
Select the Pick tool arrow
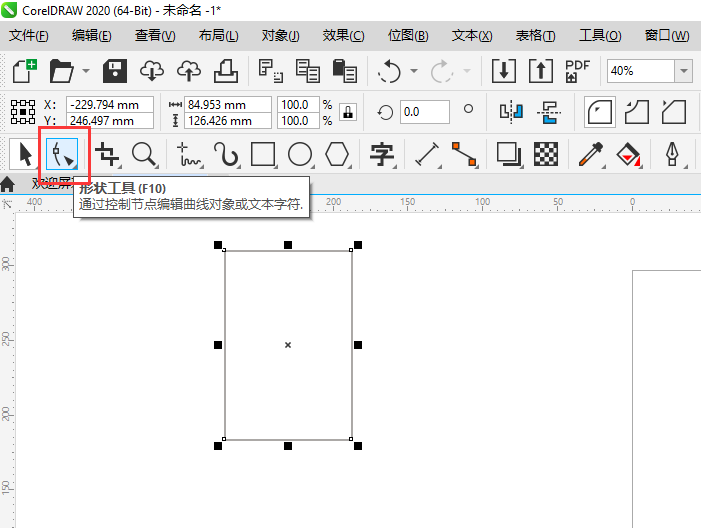25,154
